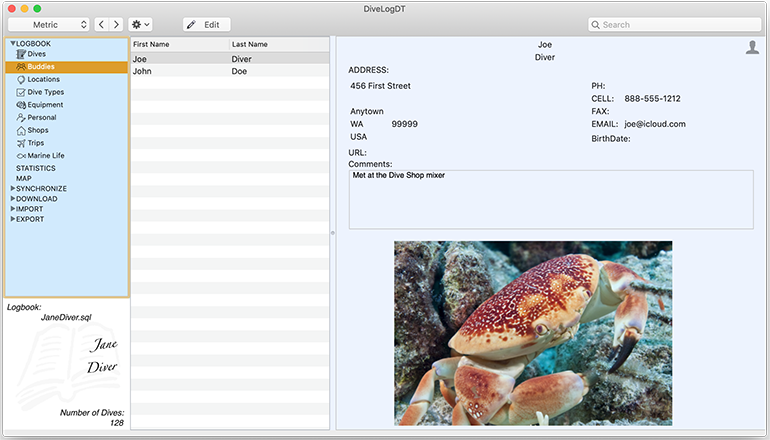The image size is (770, 440).
Task: Select the Equipment icon in sidebar
Action: click(x=21, y=105)
